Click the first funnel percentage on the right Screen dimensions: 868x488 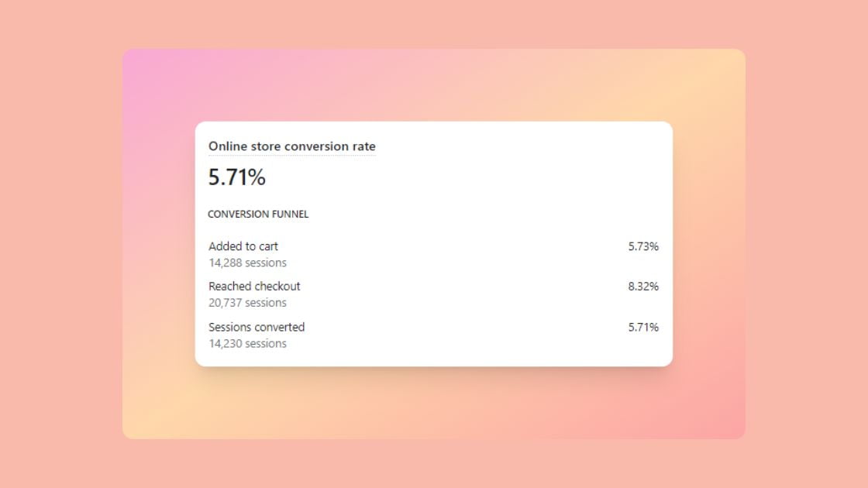643,247
